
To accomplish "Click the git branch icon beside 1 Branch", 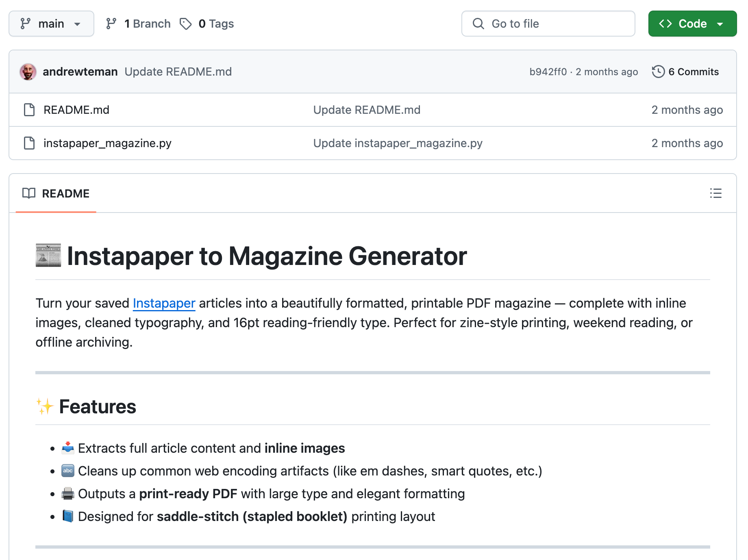I will pyautogui.click(x=111, y=24).
